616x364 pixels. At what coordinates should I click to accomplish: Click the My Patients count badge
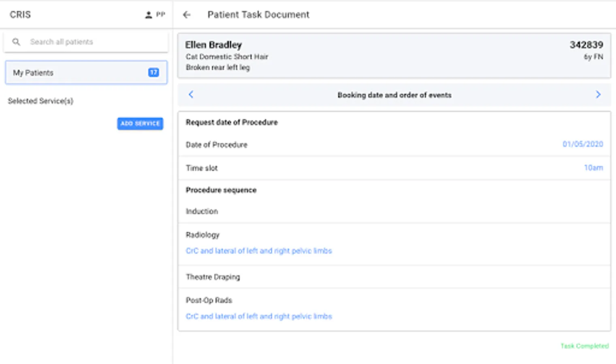tap(153, 72)
